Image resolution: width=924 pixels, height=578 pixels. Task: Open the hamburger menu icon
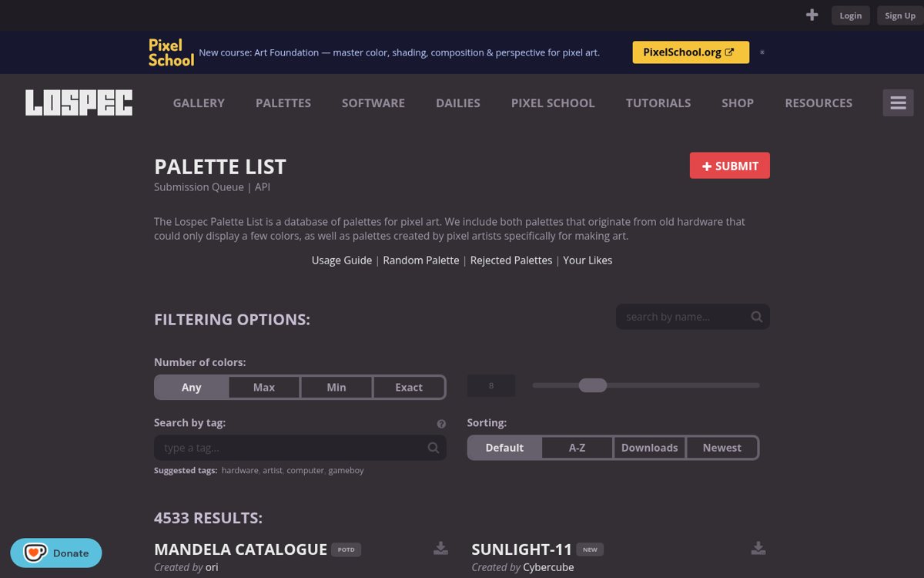click(898, 103)
